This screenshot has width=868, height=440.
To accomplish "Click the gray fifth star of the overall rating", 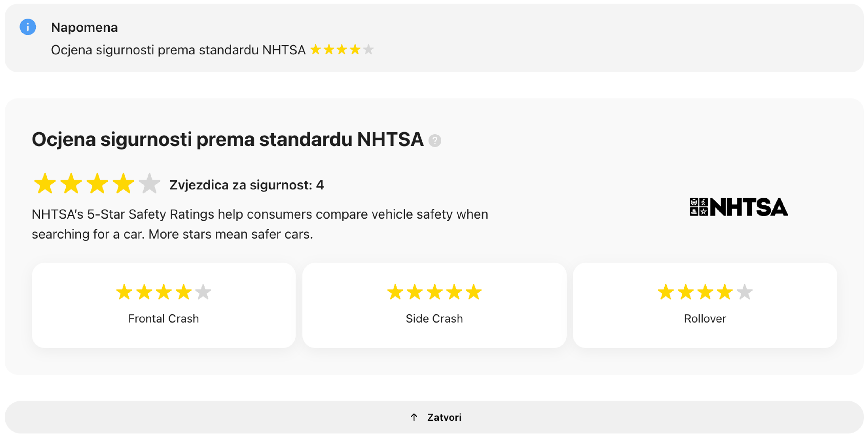I will (x=149, y=184).
